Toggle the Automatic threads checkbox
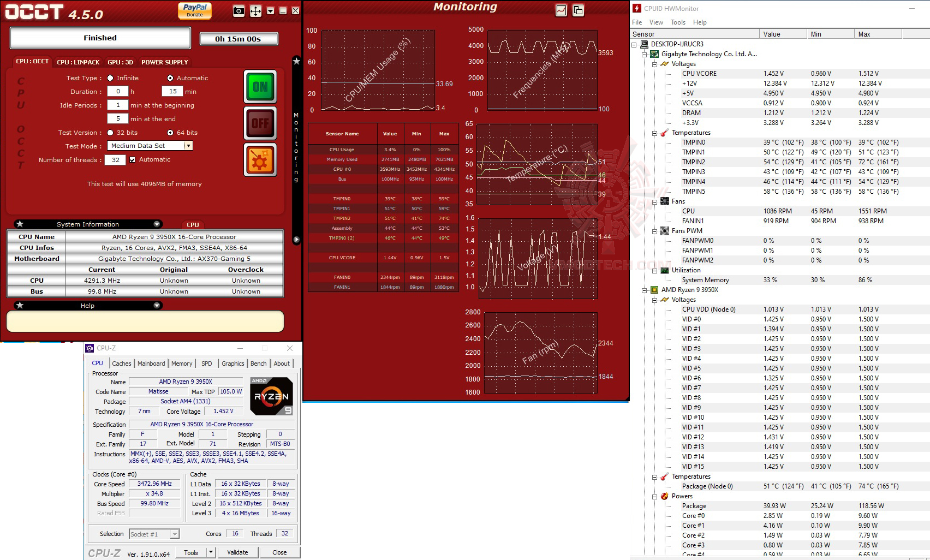930x560 pixels. coord(132,159)
